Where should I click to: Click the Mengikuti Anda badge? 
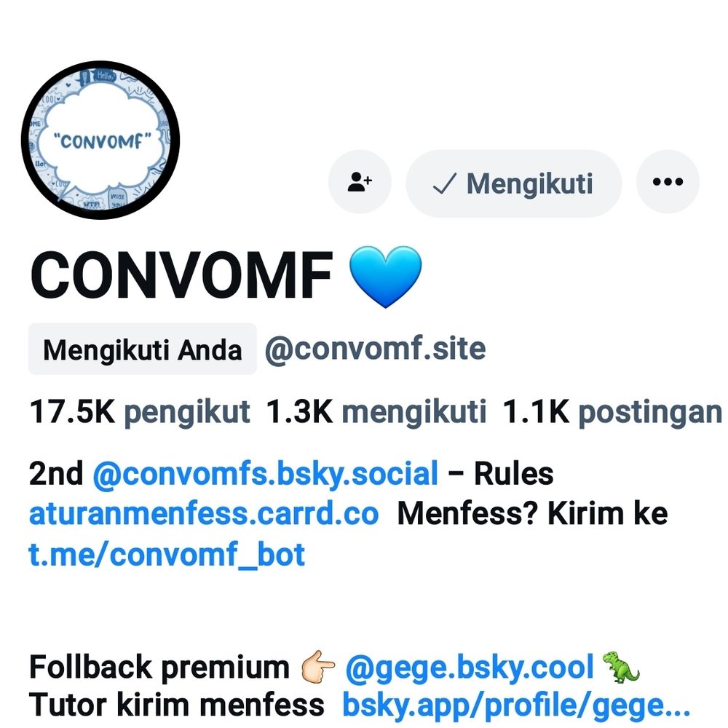point(143,349)
